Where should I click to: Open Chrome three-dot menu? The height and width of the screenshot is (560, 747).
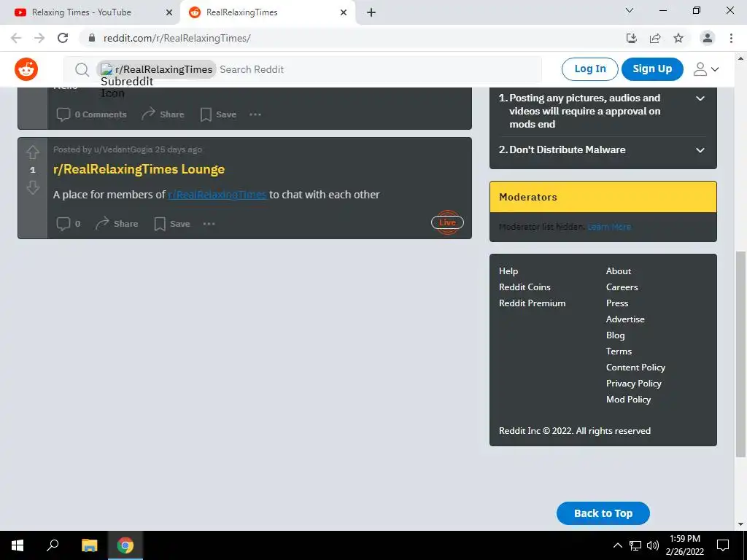[x=731, y=38]
